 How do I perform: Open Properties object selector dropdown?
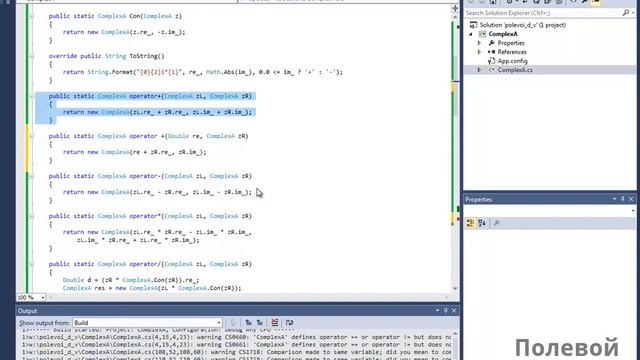(x=633, y=211)
